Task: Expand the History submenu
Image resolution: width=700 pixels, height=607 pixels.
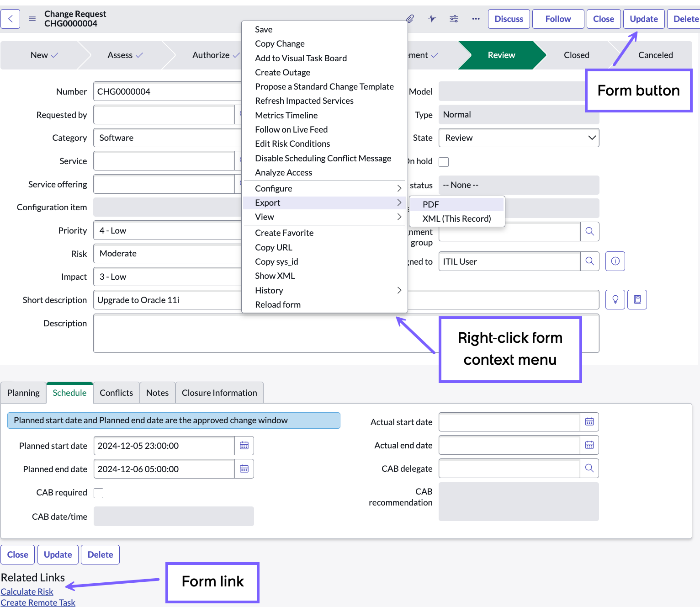Action: 324,290
